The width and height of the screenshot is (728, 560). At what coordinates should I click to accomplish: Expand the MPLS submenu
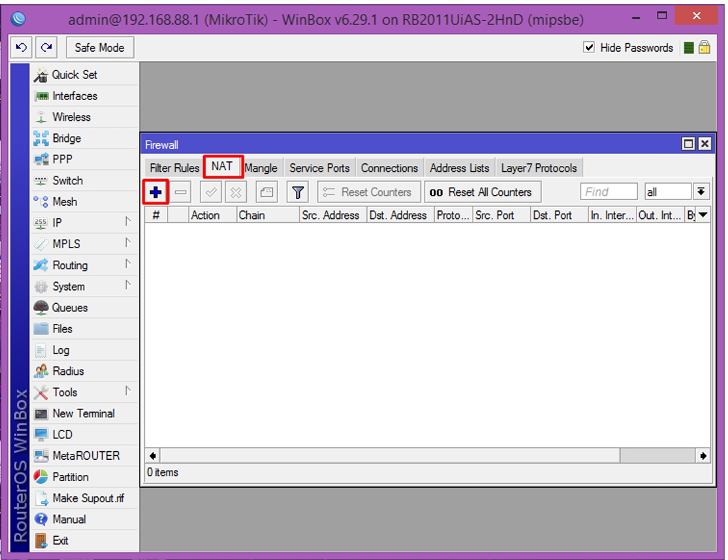(x=84, y=244)
